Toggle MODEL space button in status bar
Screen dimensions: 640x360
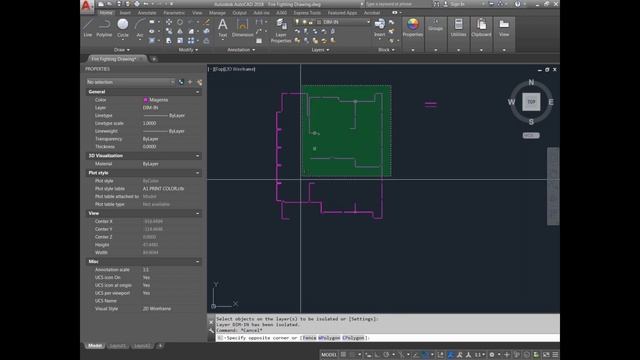(x=329, y=355)
